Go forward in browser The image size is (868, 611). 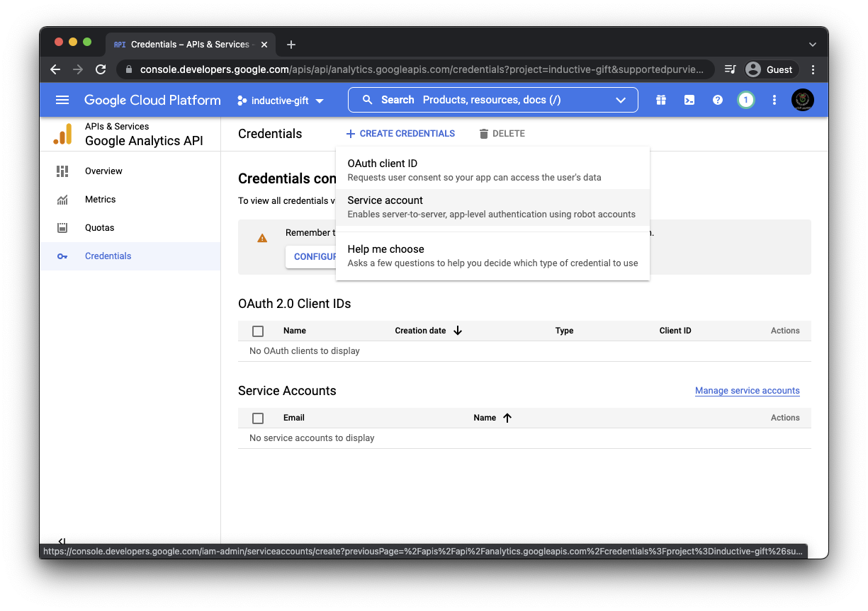(x=78, y=69)
